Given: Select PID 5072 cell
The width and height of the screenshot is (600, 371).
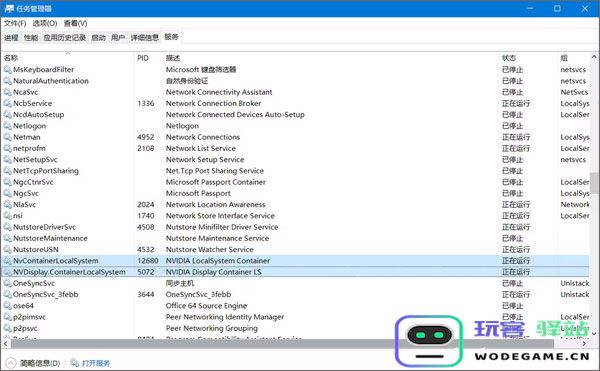Looking at the screenshot, I should click(146, 272).
